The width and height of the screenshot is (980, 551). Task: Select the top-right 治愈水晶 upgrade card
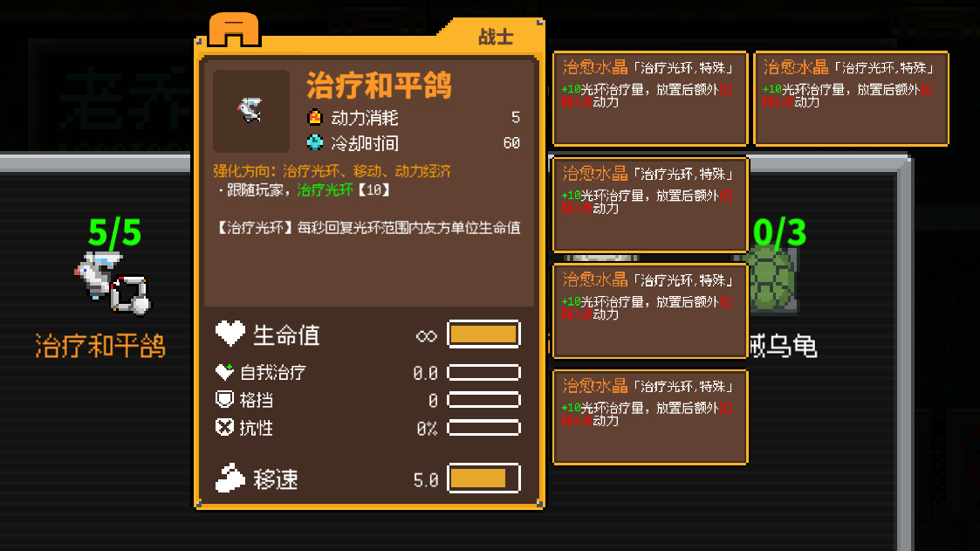[x=851, y=99]
